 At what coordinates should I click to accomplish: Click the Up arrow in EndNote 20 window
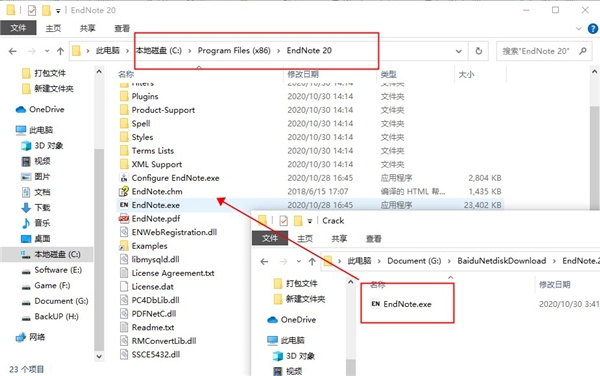60,51
